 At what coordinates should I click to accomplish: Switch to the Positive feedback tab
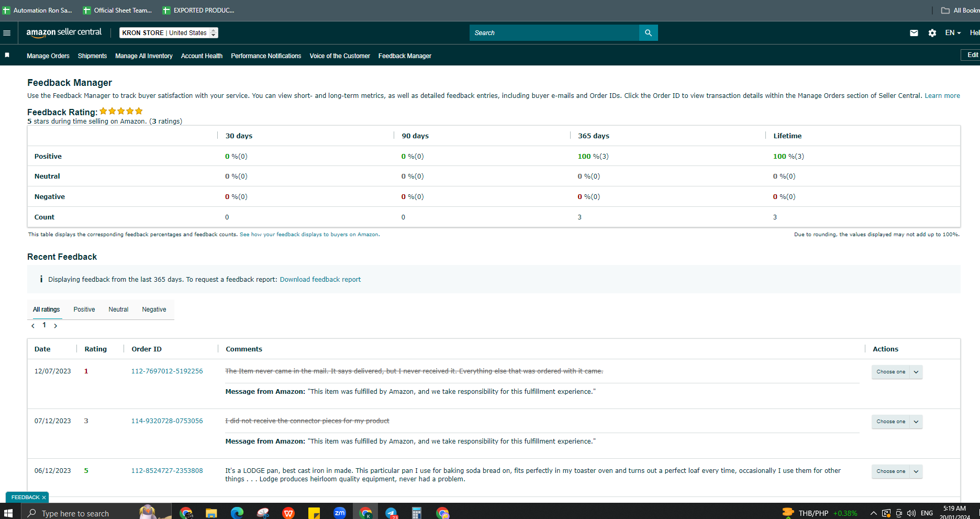click(x=84, y=310)
